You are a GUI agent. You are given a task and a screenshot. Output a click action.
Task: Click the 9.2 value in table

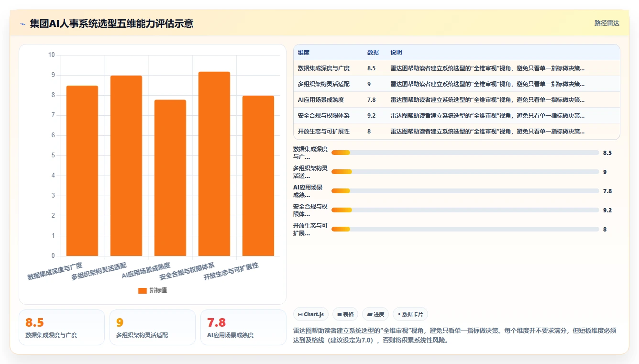(371, 116)
